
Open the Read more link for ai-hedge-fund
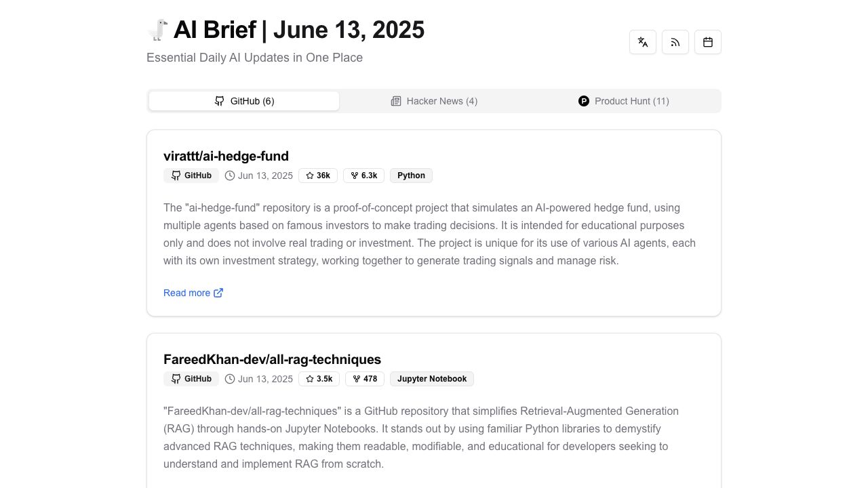click(x=186, y=292)
